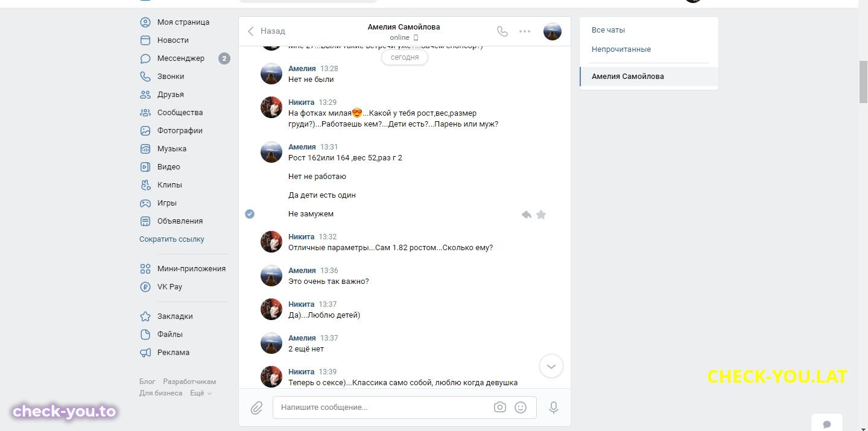The height and width of the screenshot is (431, 868).
Task: Open the Для бизнеса footer link
Action: pyautogui.click(x=160, y=393)
